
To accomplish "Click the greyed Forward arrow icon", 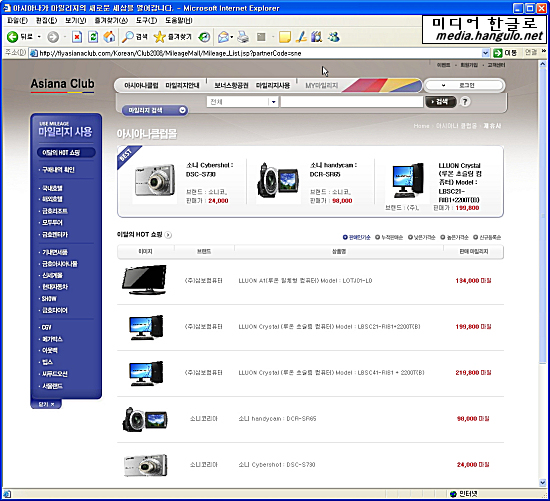I will pos(53,36).
